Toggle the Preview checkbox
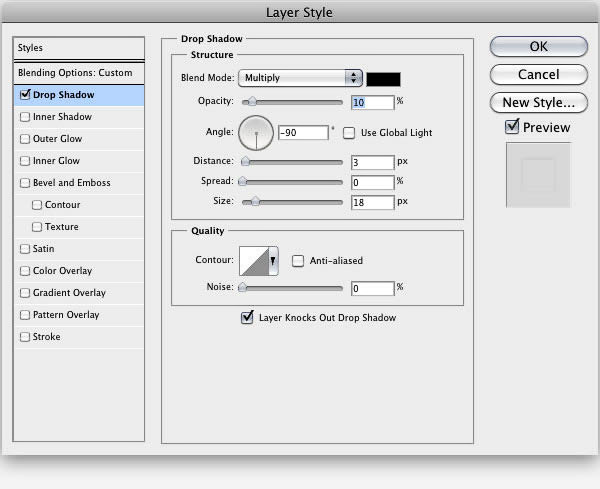 coord(512,127)
